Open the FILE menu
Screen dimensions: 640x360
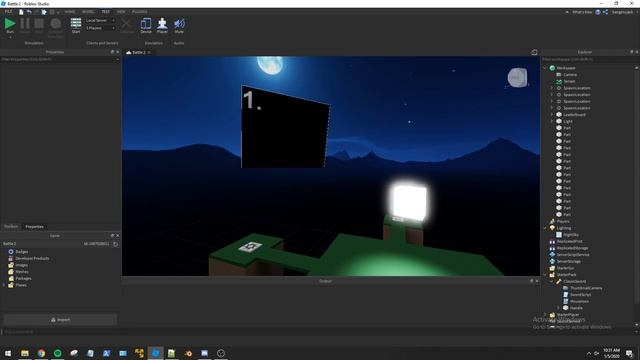9,12
